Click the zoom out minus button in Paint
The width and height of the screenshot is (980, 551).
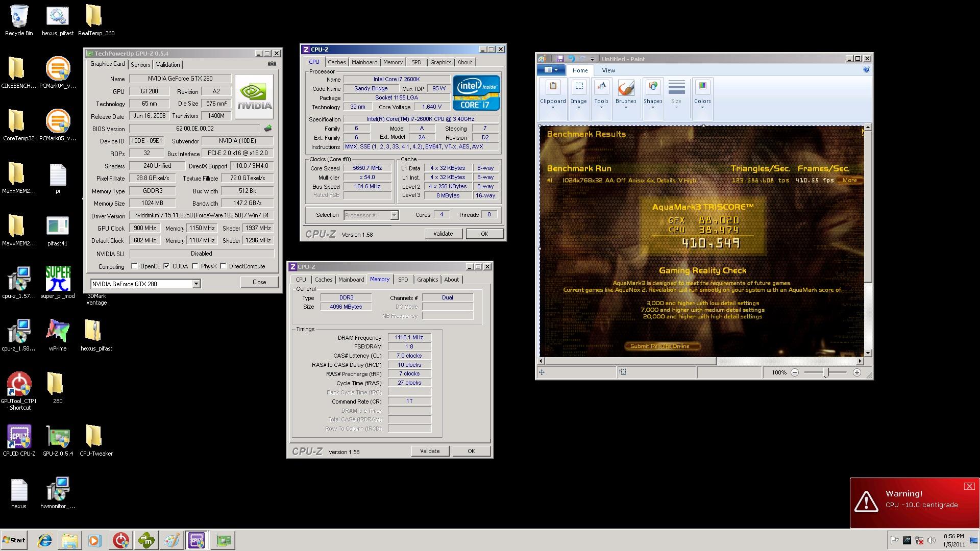coord(795,372)
